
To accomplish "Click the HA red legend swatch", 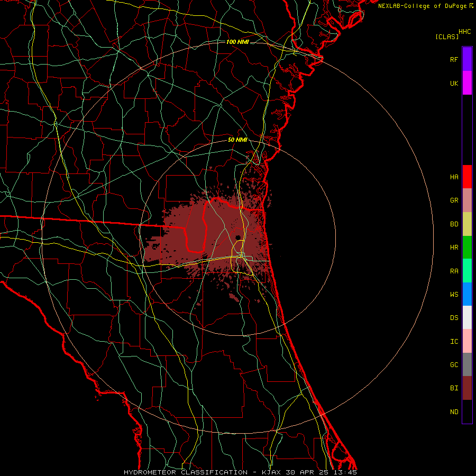I will click(467, 177).
